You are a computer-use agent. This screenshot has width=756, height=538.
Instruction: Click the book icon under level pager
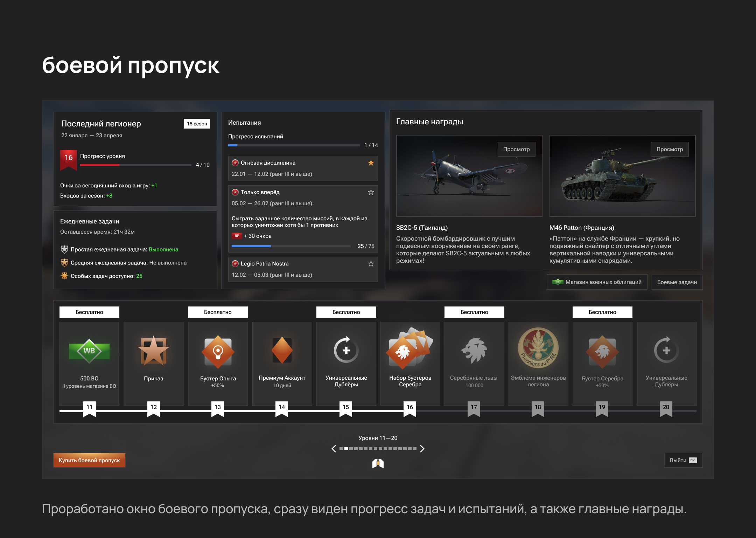tap(378, 464)
